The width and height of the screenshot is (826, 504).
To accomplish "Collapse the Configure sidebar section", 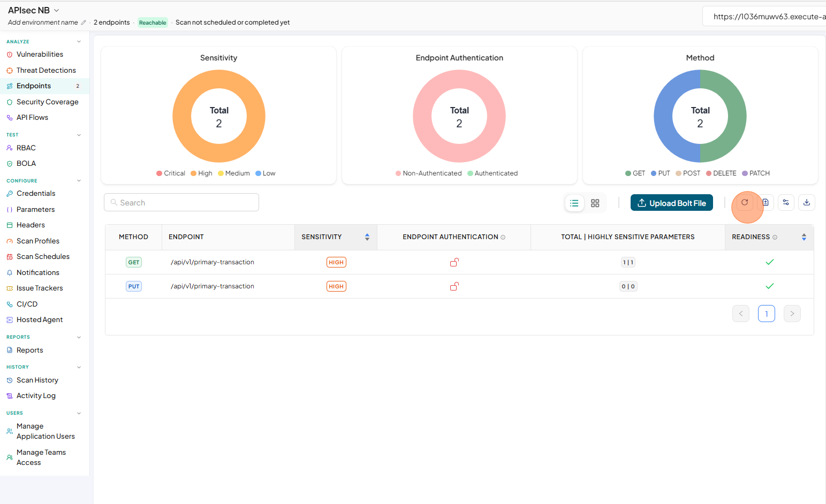I will (79, 181).
